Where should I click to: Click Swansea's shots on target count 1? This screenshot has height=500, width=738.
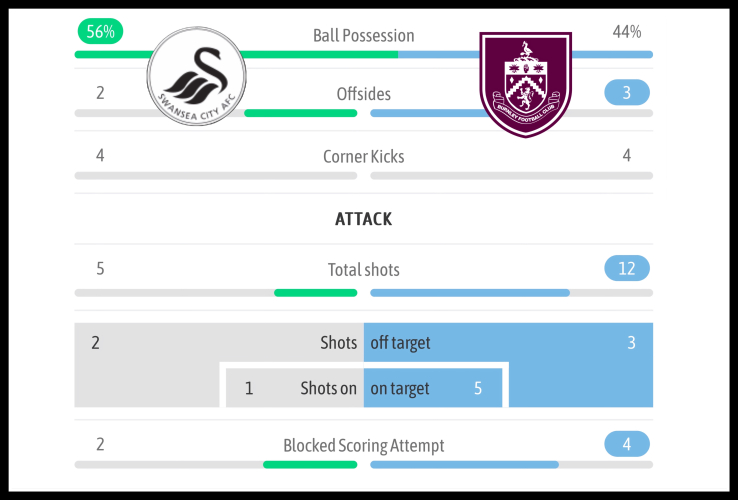point(249,388)
